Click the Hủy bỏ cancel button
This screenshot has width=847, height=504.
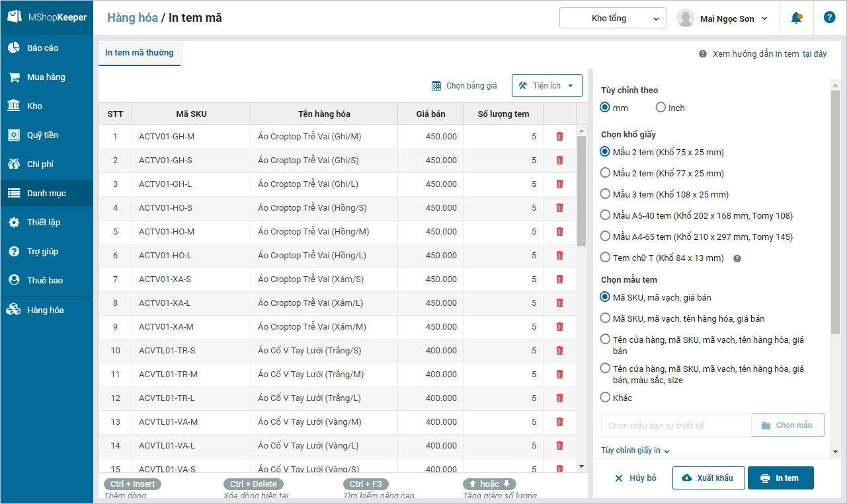tap(635, 478)
